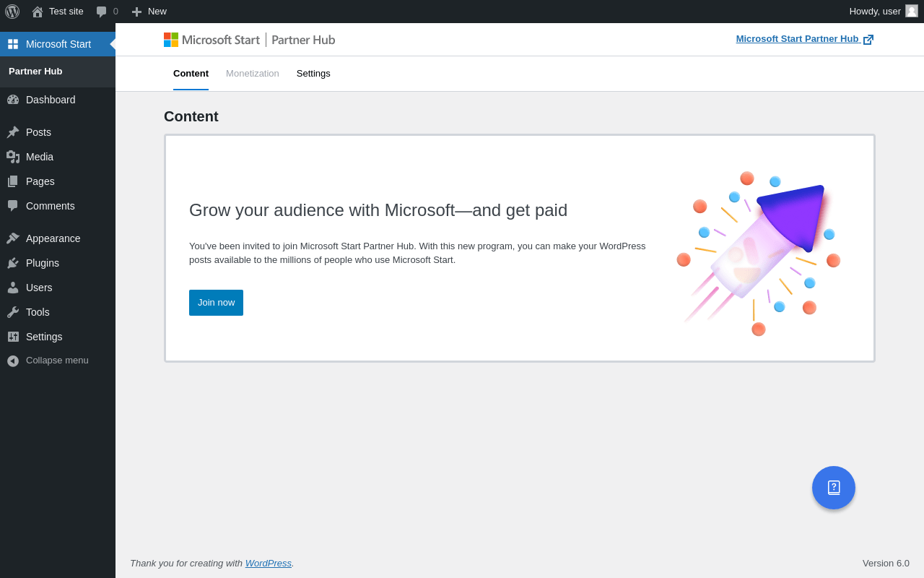Switch to the Settings tab
This screenshot has width=924, height=578.
coord(313,74)
